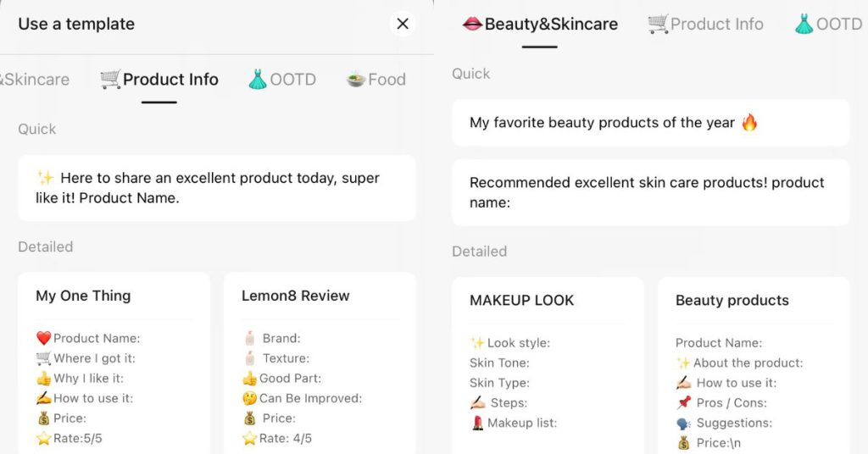Viewport: 868px width, 454px height.
Task: Close the Use a template dialog
Action: click(403, 24)
